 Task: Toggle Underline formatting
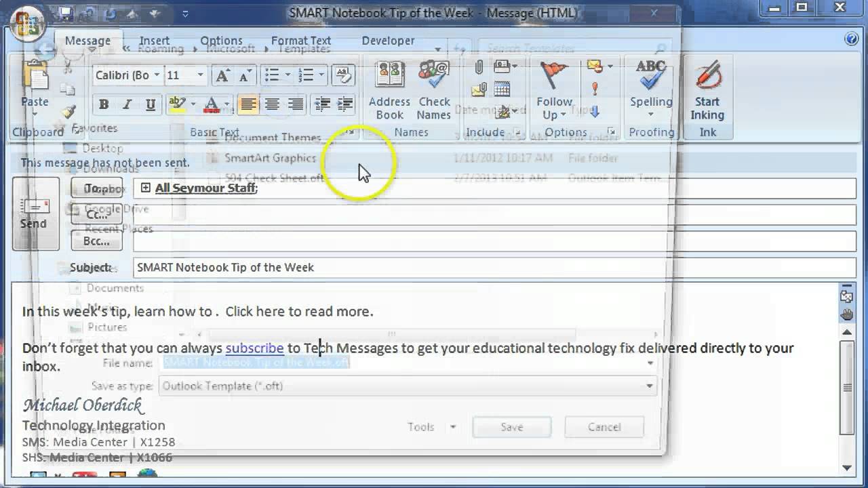click(151, 104)
